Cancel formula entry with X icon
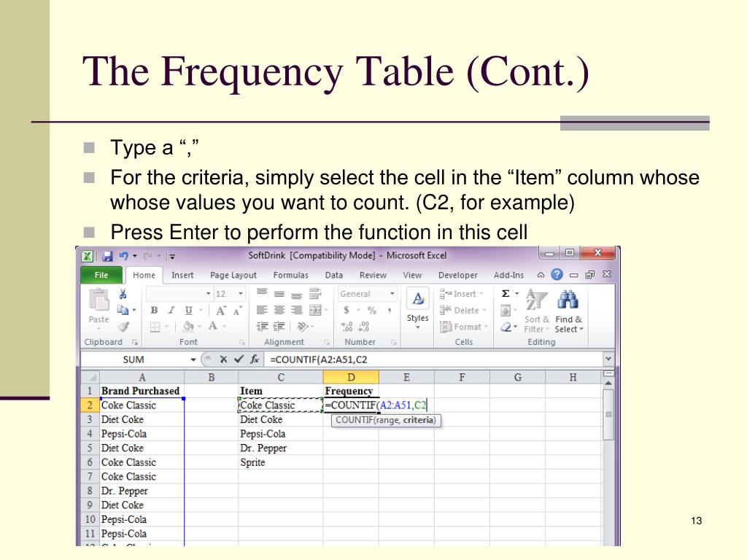 223,359
